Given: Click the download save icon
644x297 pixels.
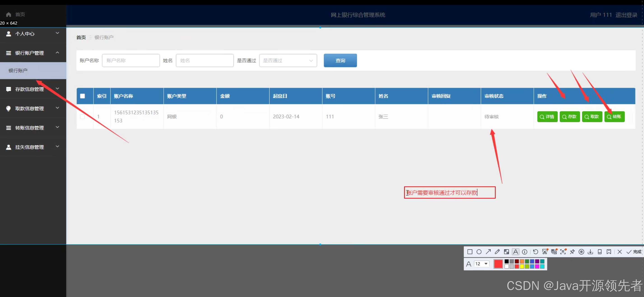Looking at the screenshot, I should pyautogui.click(x=590, y=252).
